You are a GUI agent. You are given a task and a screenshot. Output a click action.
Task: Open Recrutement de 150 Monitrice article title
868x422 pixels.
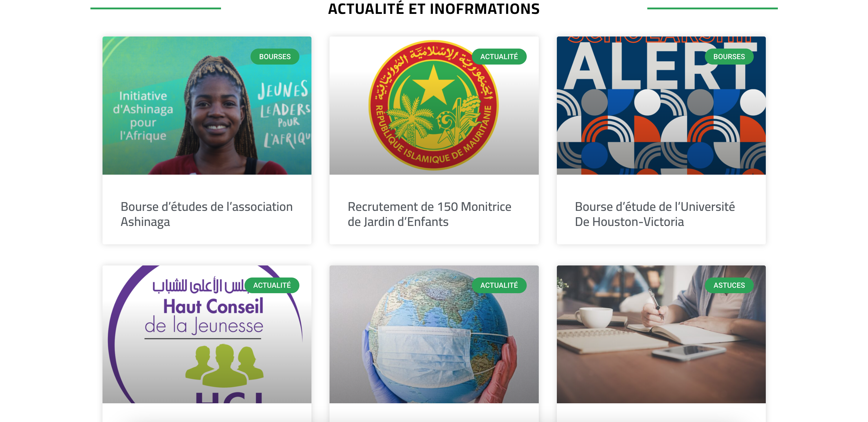tap(429, 214)
